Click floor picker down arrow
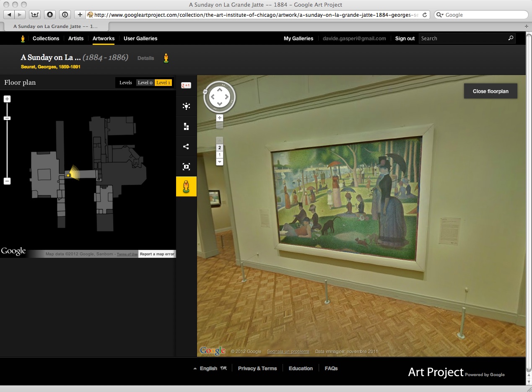The height and width of the screenshot is (392, 532). (x=219, y=162)
